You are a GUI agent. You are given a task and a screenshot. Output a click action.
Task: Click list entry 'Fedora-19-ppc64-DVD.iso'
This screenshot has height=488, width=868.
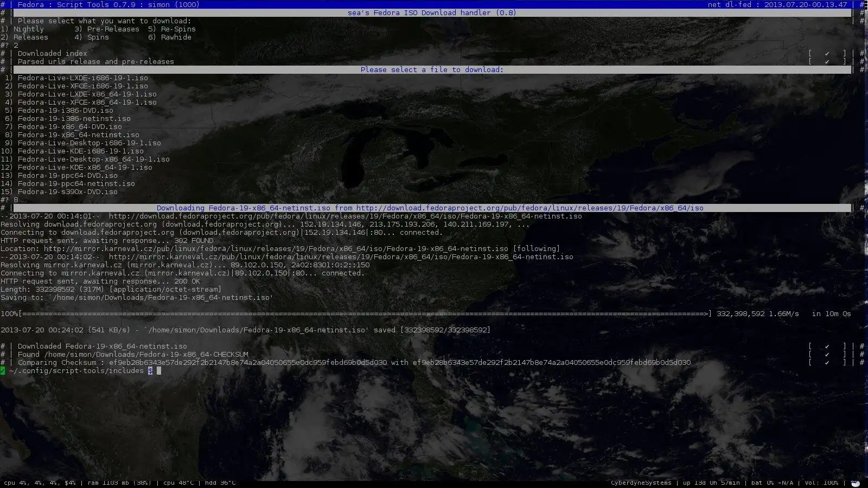point(68,176)
